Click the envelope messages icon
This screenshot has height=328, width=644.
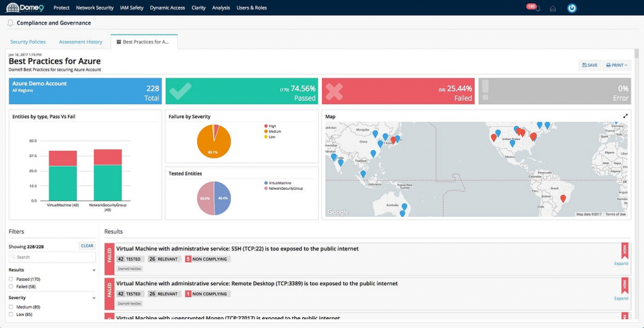click(553, 9)
